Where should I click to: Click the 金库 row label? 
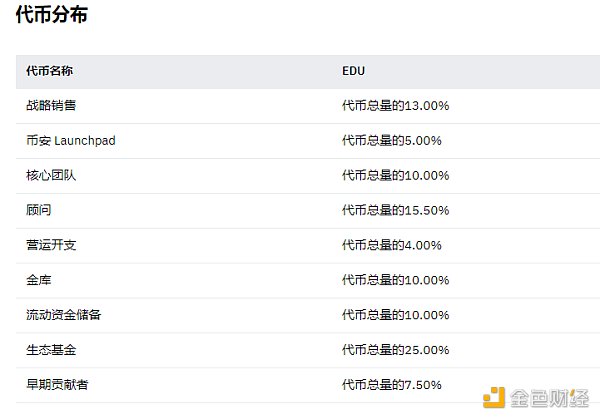(x=38, y=280)
